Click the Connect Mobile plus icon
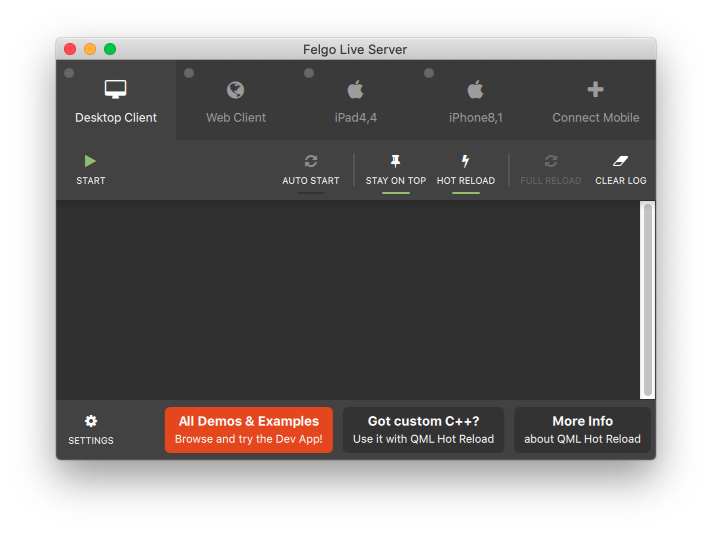 [x=595, y=89]
